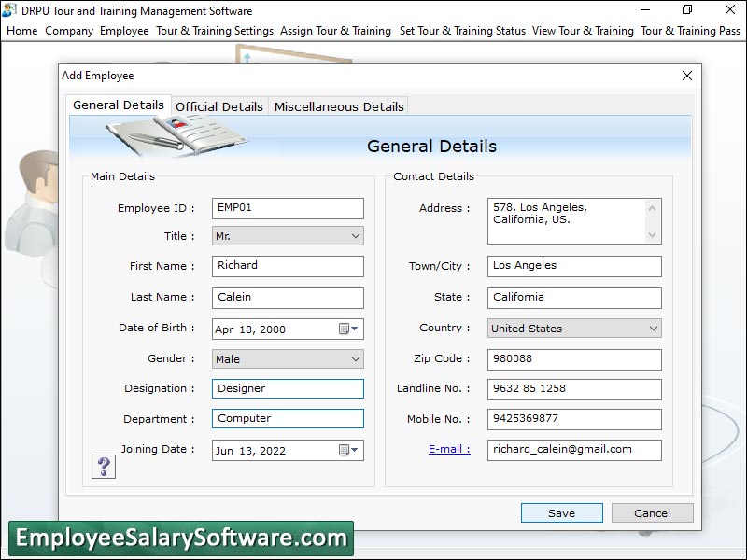Open the Gender dropdown showing Male

click(x=355, y=358)
